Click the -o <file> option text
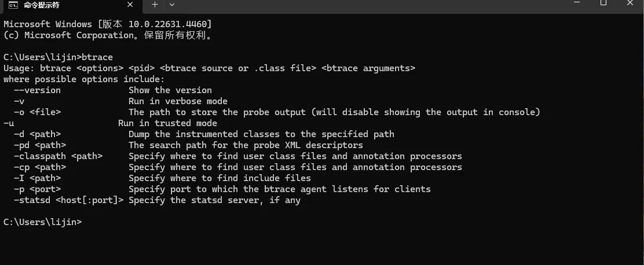This screenshot has height=265, width=644. (x=37, y=112)
